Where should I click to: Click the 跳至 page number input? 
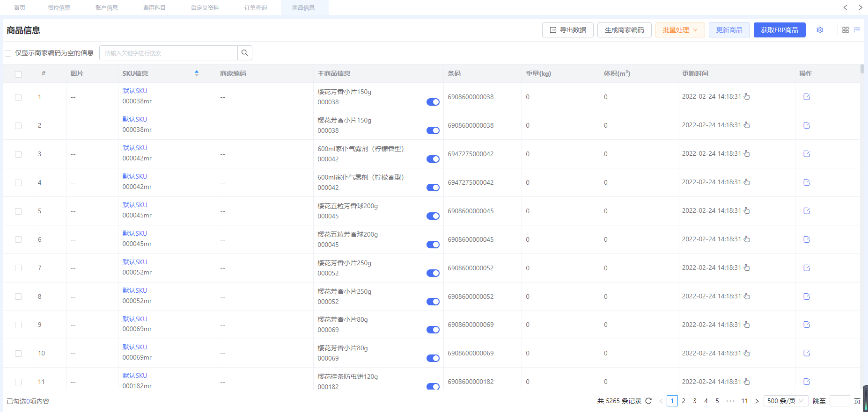(839, 401)
